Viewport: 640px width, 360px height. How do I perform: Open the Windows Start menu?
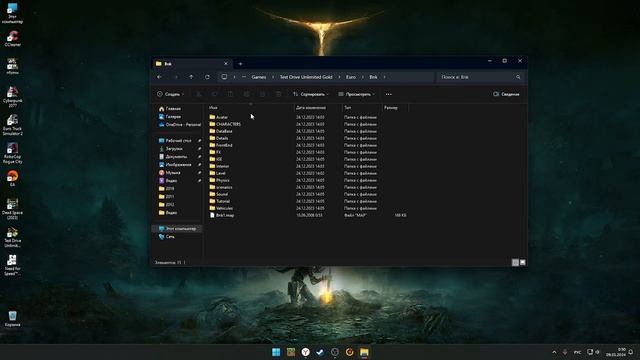pos(276,352)
